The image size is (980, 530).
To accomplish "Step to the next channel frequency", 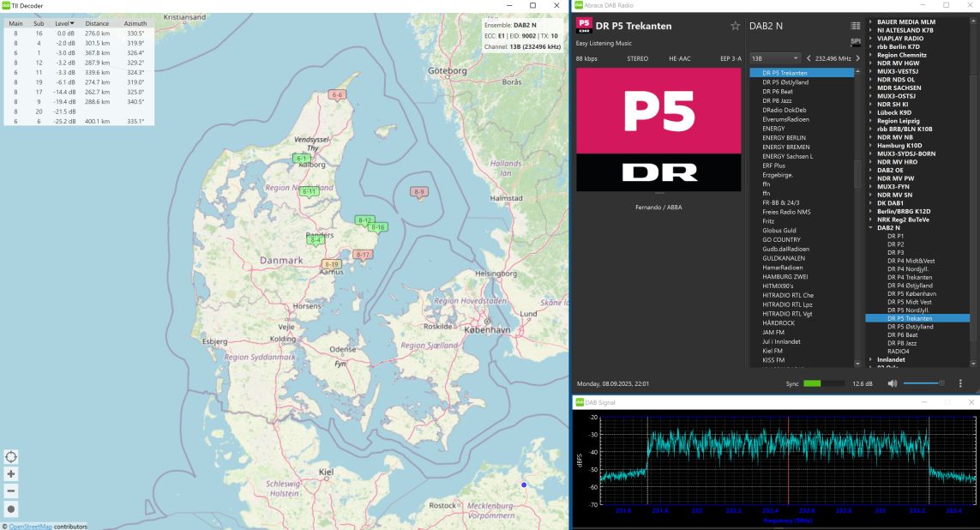I will coord(857,58).
